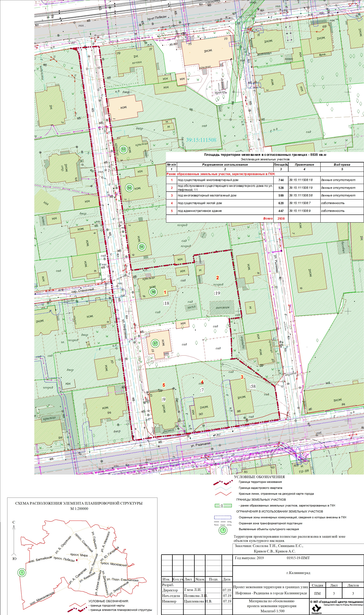This screenshot has height=615, width=364.
Task: Click the green circle marker numbered 55
Action: [142, 247]
